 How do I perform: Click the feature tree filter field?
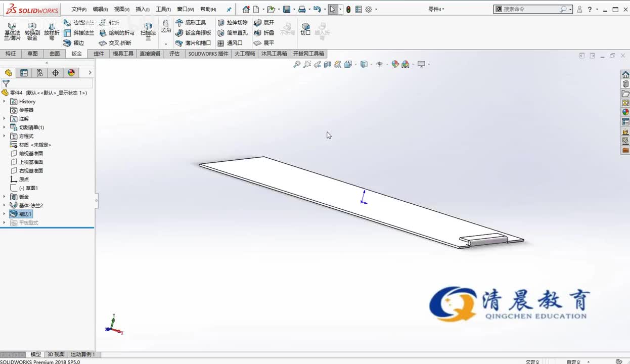pos(51,83)
